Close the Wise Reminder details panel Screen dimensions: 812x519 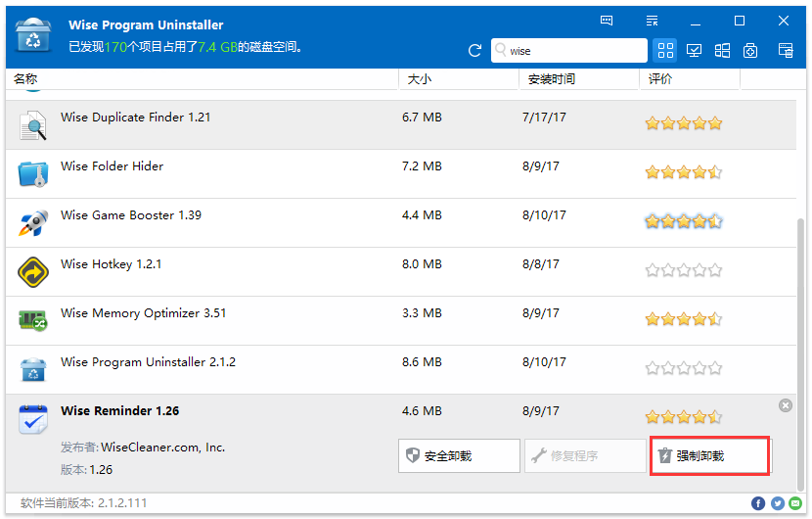786,405
